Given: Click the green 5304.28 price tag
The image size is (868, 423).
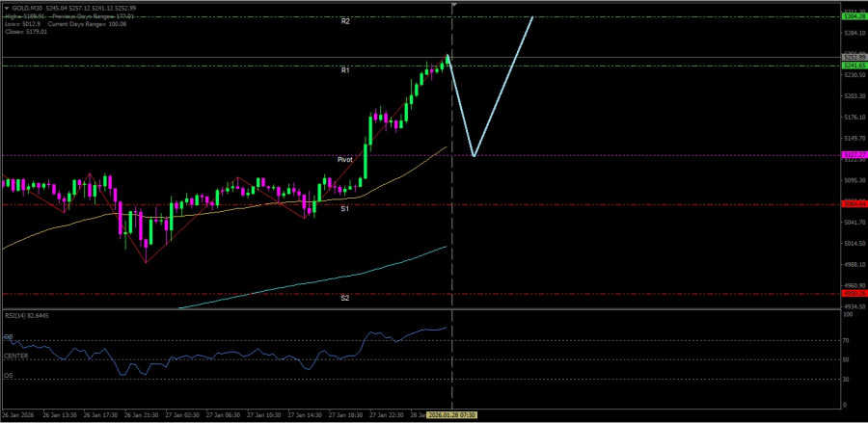Looking at the screenshot, I should click(x=854, y=16).
